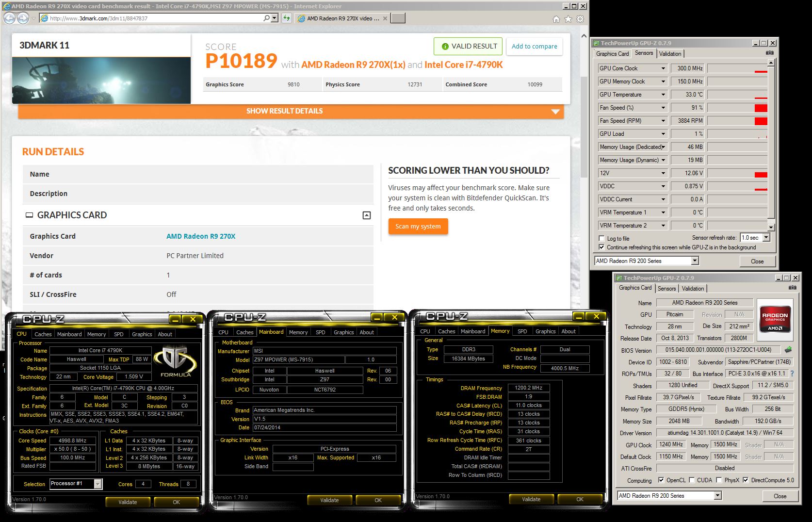Open the VDDC sensor dropdown

[x=663, y=186]
